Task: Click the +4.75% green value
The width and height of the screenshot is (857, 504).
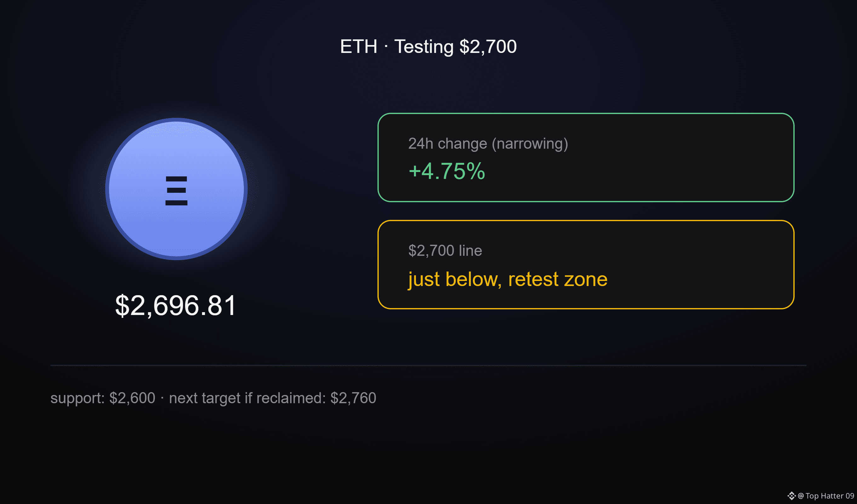Action: [446, 171]
